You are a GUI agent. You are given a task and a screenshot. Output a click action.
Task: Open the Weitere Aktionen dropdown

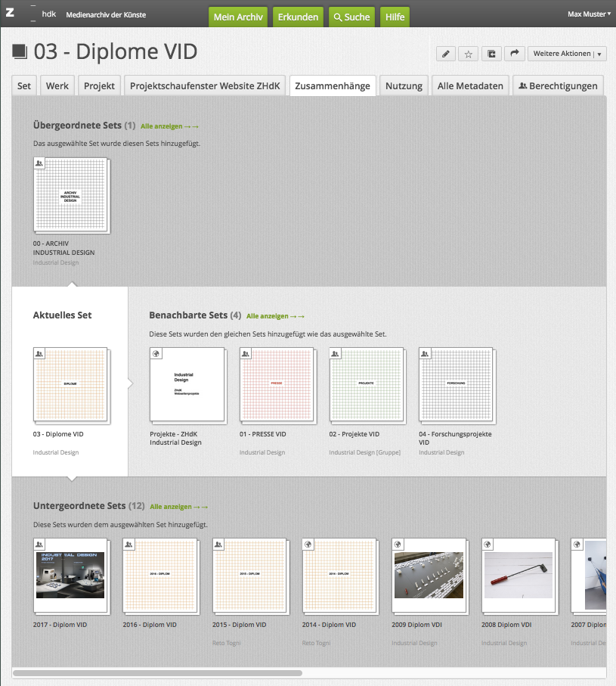pyautogui.click(x=567, y=54)
